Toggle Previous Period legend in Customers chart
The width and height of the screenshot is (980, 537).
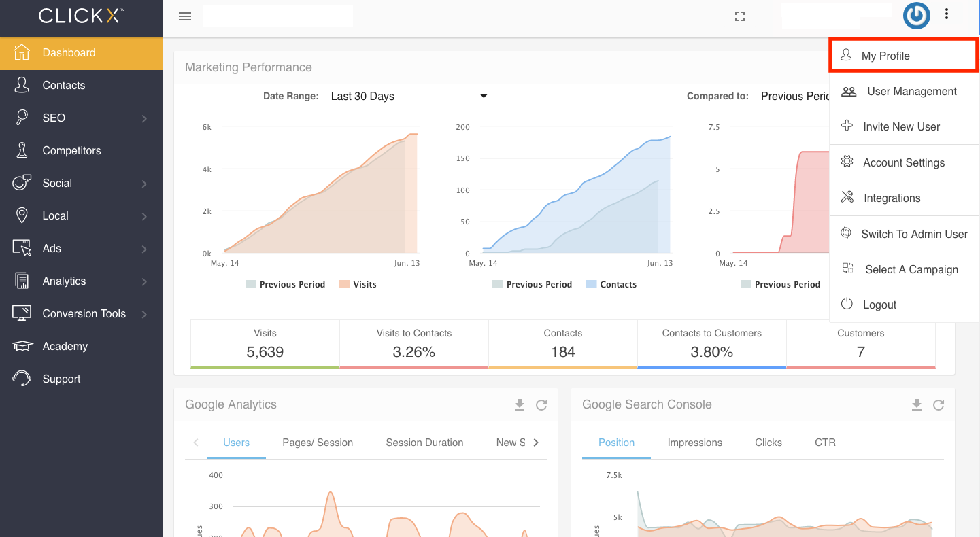click(x=781, y=284)
